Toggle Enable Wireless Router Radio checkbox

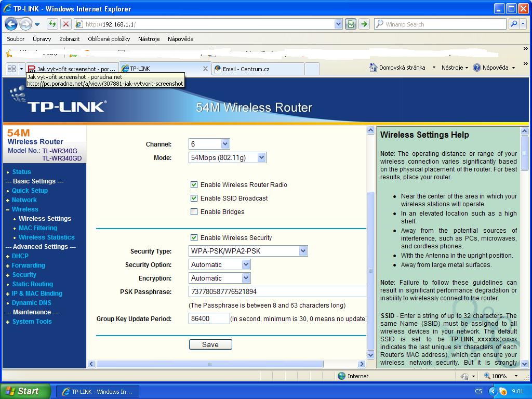coord(194,185)
